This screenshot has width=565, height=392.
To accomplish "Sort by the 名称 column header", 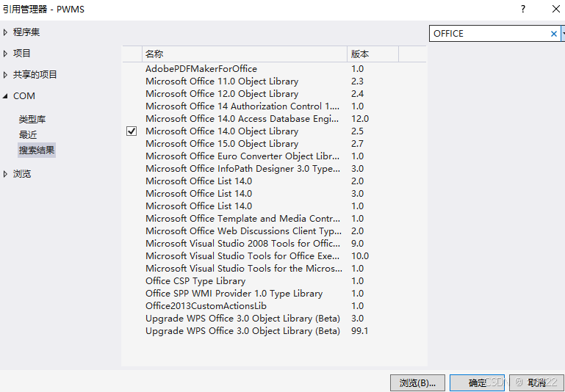I will click(245, 54).
